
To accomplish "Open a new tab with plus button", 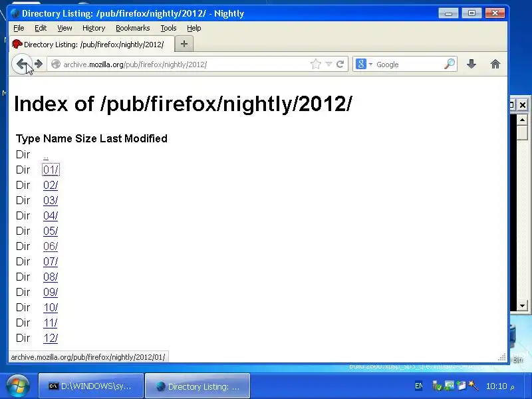I will click(x=184, y=44).
